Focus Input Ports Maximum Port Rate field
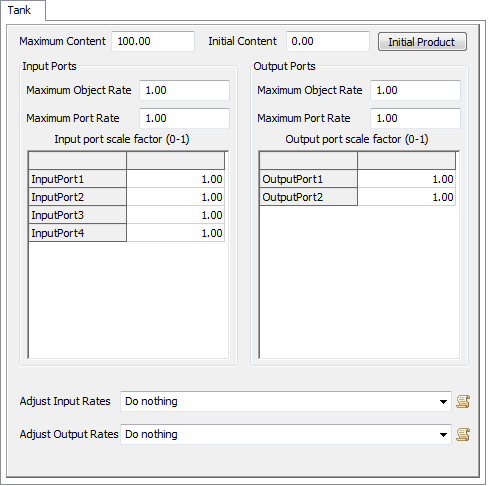 coord(184,118)
